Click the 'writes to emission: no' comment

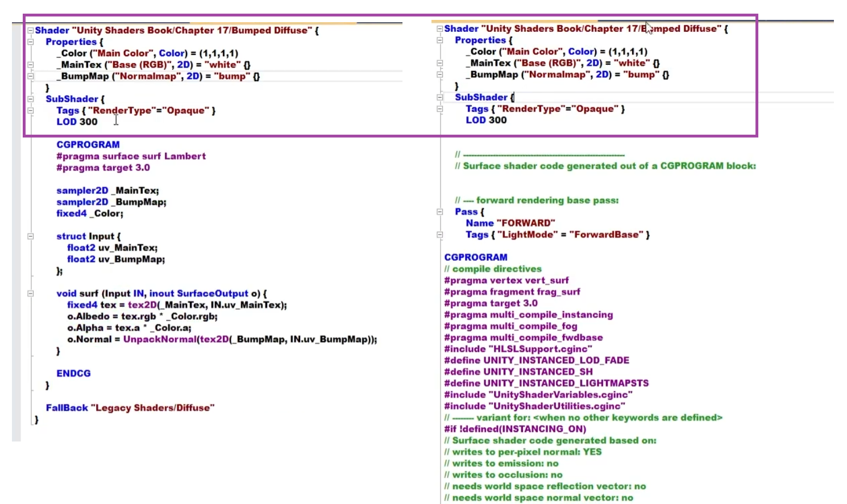(x=501, y=463)
